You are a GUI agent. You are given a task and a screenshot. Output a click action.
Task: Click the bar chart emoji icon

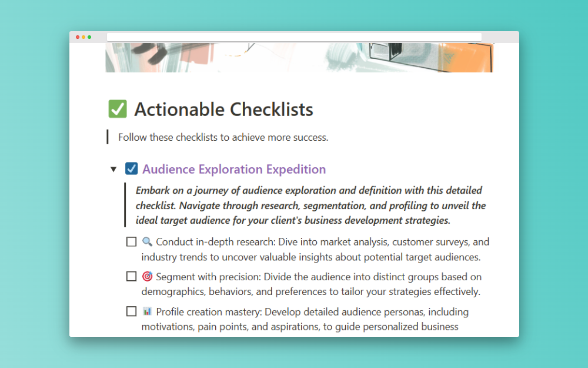click(x=147, y=311)
